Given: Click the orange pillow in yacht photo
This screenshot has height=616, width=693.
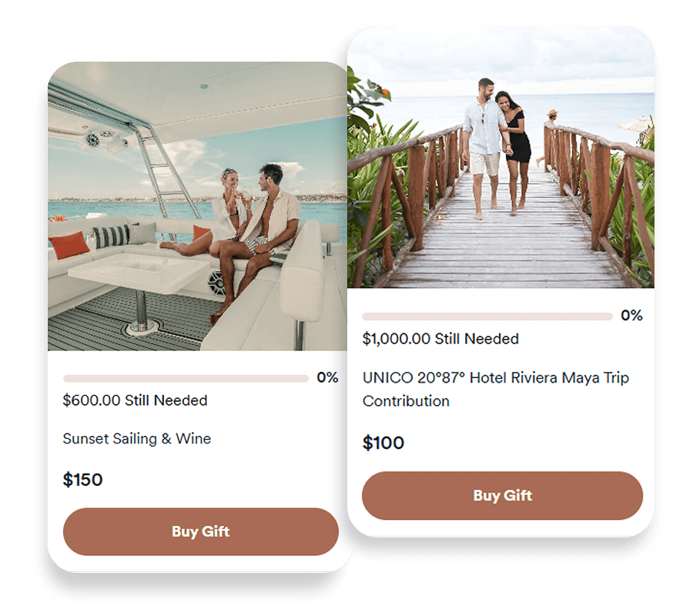Looking at the screenshot, I should [x=69, y=245].
